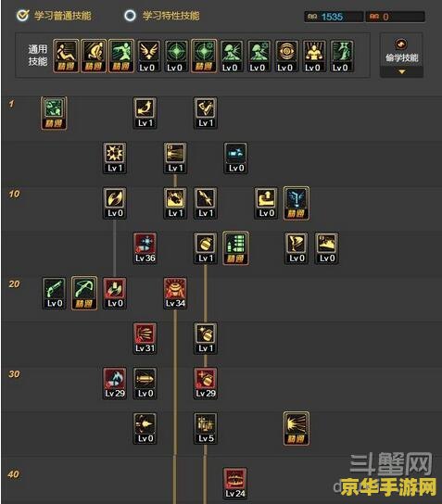Select the Lv 31 red skill icon
The width and height of the screenshot is (442, 504).
pos(145,338)
